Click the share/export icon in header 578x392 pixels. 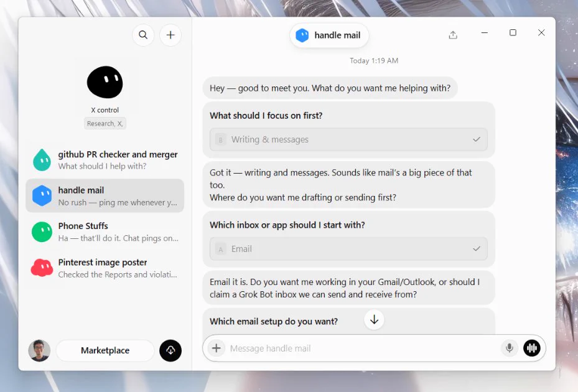point(453,35)
